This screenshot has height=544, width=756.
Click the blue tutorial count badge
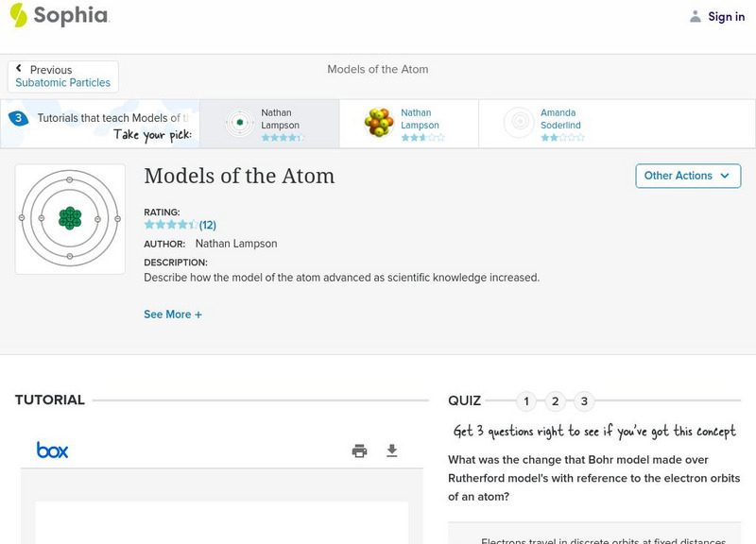[x=18, y=118]
